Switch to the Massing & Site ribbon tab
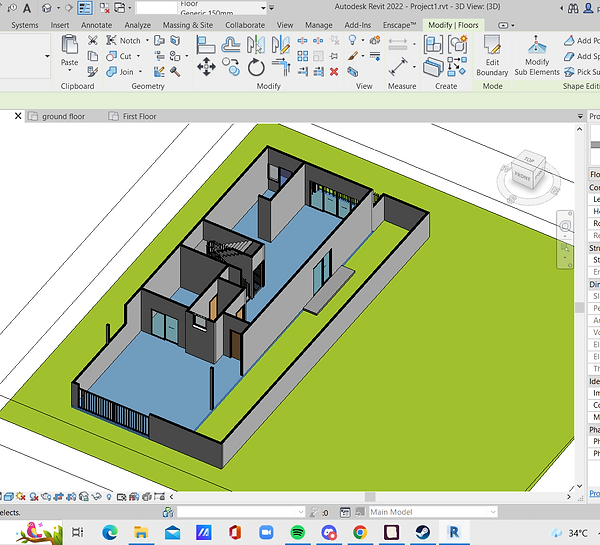Screen dimensions: 600x545 coord(186,24)
